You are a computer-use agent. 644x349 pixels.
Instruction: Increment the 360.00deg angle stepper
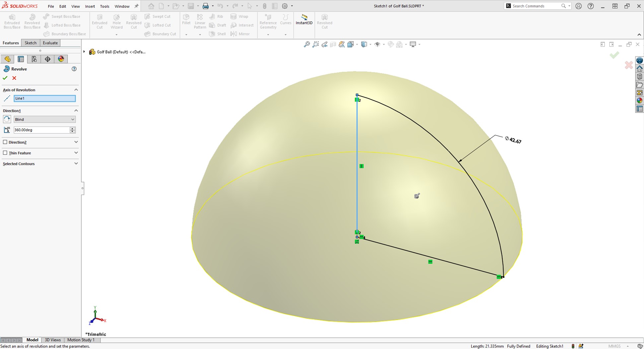[72, 129]
